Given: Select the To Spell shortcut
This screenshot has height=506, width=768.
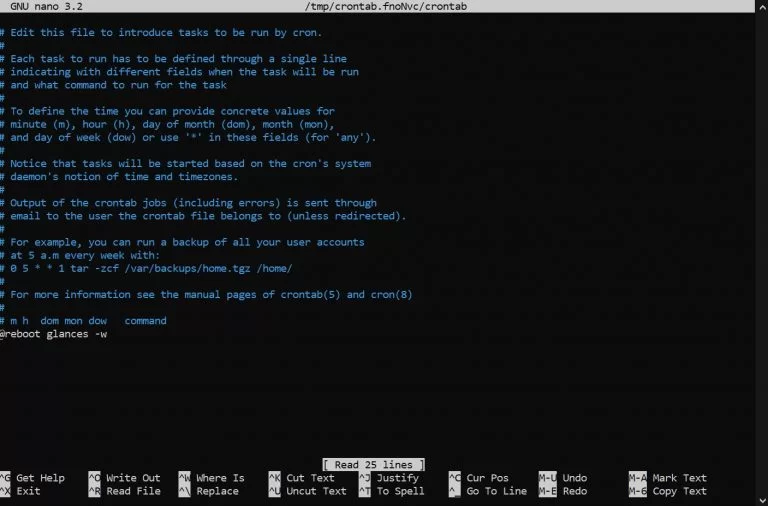Looking at the screenshot, I should pyautogui.click(x=400, y=491).
